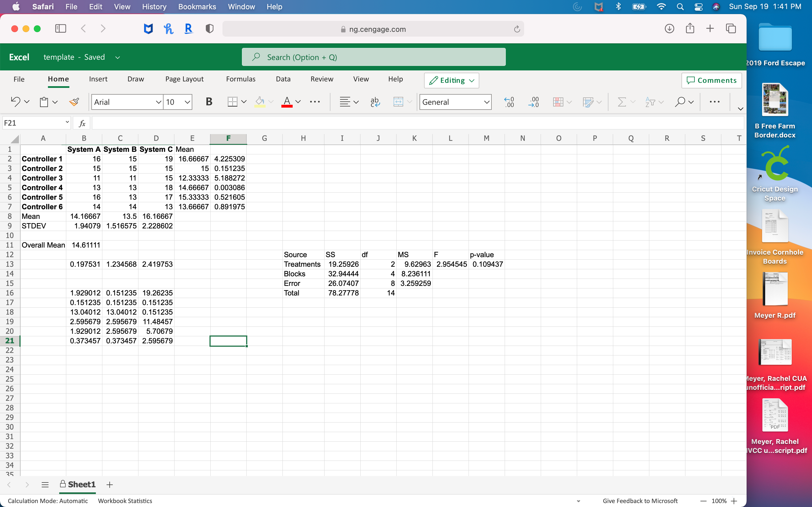Click the Insert Function fx icon
812x507 pixels.
82,123
